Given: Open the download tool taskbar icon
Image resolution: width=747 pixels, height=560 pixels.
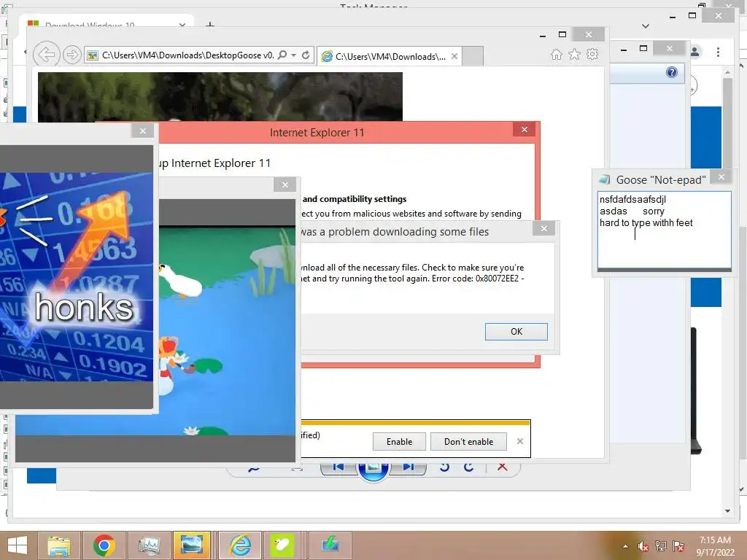Looking at the screenshot, I should click(x=330, y=545).
